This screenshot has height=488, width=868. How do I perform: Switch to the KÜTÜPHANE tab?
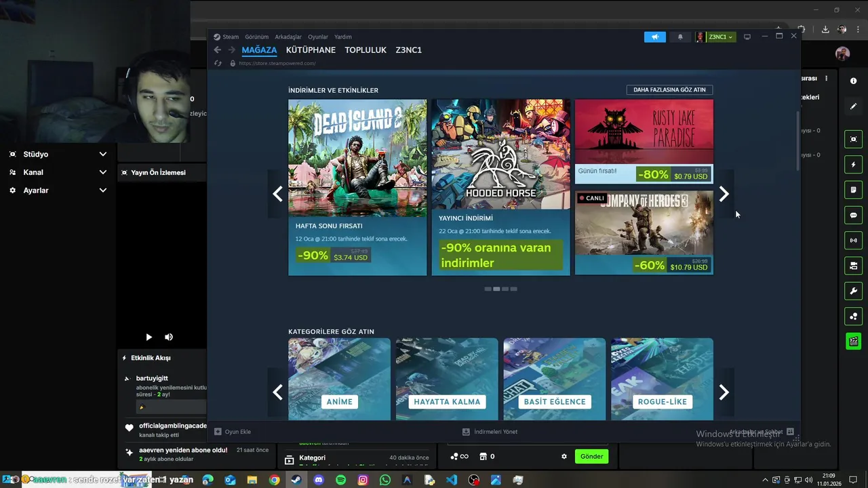click(x=311, y=50)
